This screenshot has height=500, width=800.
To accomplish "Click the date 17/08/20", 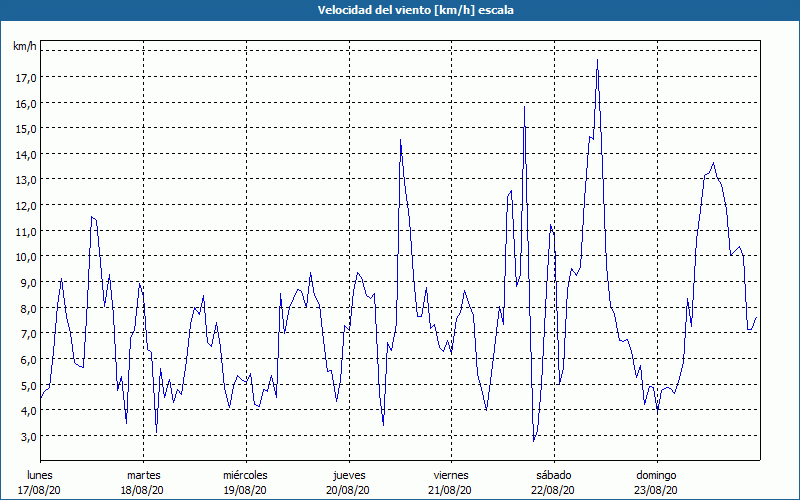I will [x=39, y=490].
